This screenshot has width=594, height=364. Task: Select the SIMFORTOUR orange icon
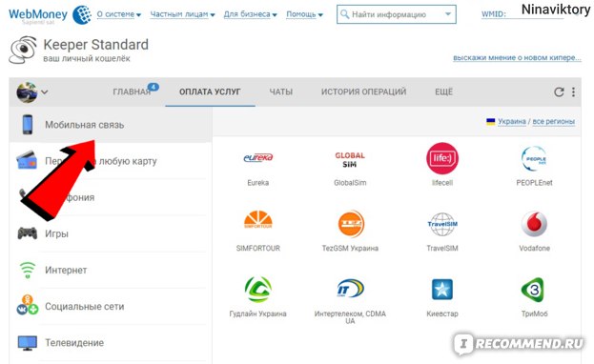(258, 220)
